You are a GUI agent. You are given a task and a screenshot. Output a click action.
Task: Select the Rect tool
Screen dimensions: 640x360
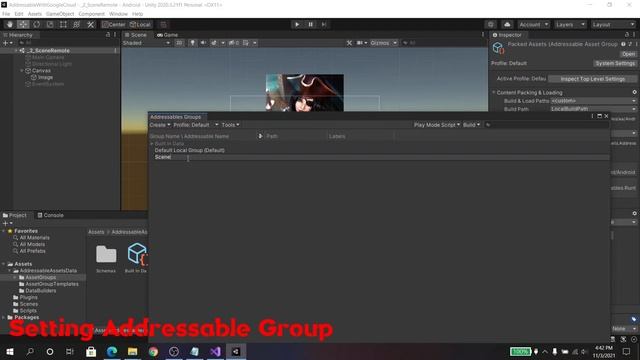[63, 24]
